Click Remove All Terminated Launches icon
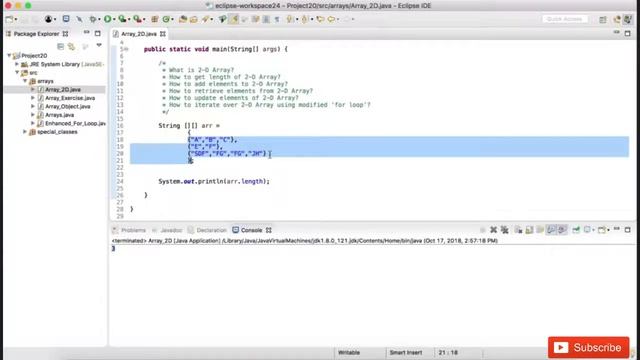The width and height of the screenshot is (640, 360). 504,230
